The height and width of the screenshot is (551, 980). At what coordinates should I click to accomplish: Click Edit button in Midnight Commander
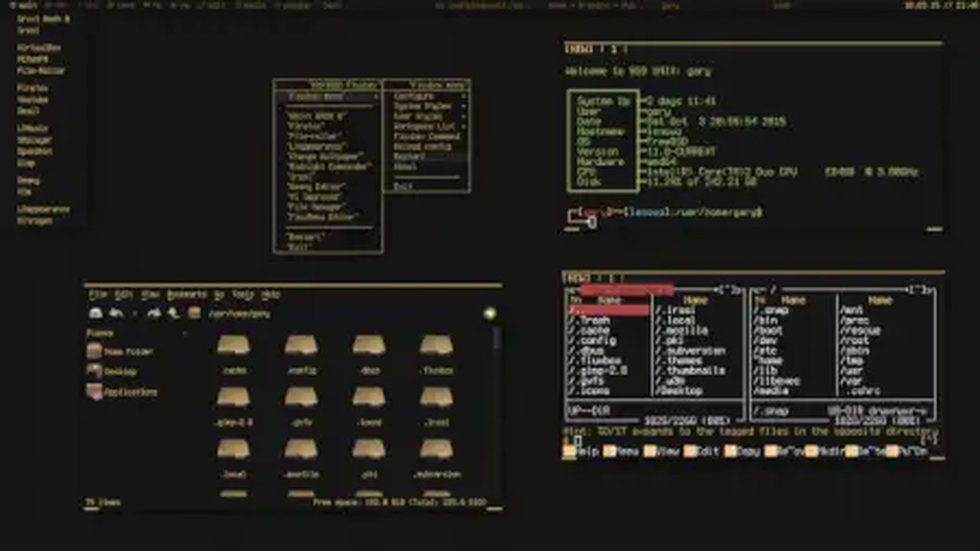(703, 452)
